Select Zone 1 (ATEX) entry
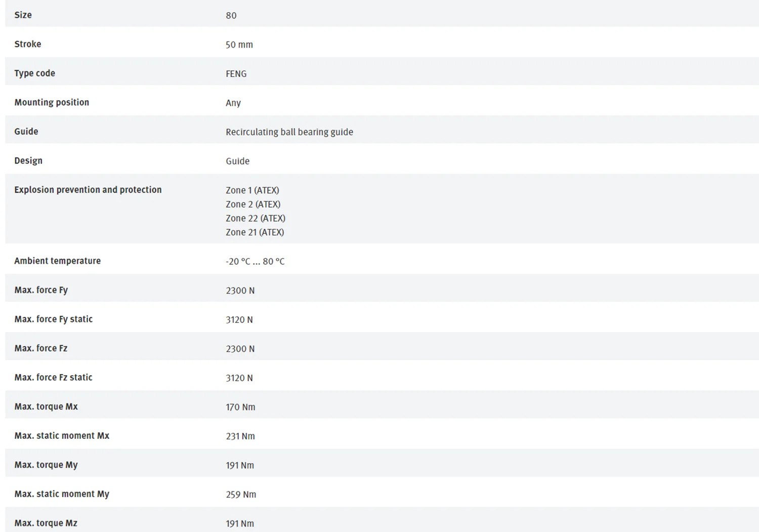The width and height of the screenshot is (759, 532). (252, 190)
